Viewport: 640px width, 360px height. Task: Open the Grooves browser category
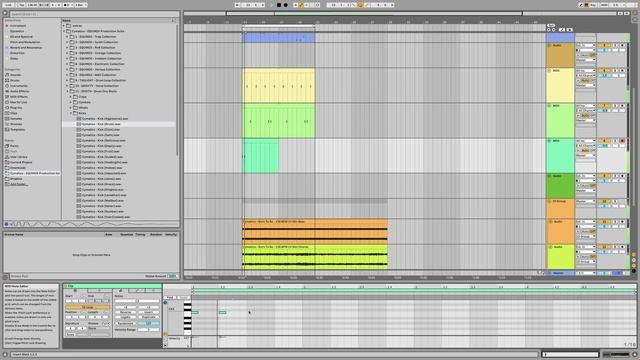click(x=16, y=124)
